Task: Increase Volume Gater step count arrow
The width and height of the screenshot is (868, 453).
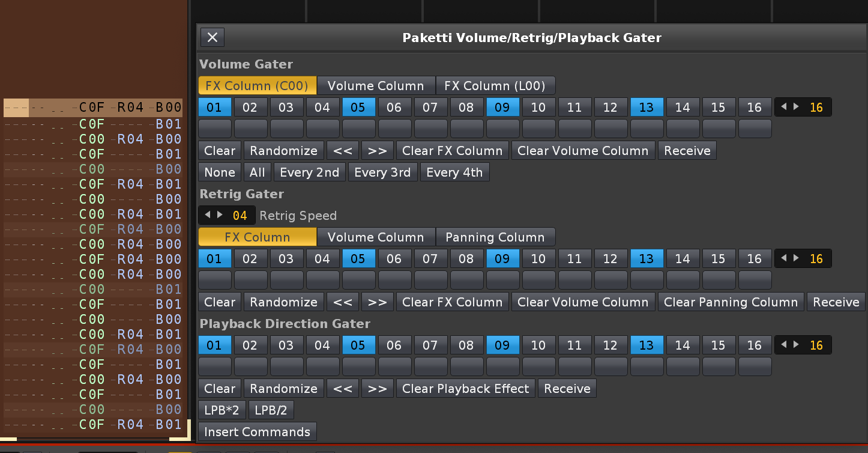Action: point(797,107)
